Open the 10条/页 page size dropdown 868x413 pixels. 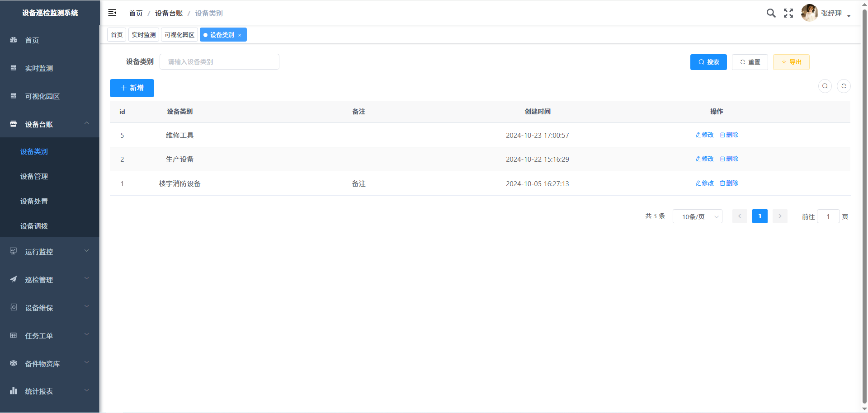[x=697, y=216]
